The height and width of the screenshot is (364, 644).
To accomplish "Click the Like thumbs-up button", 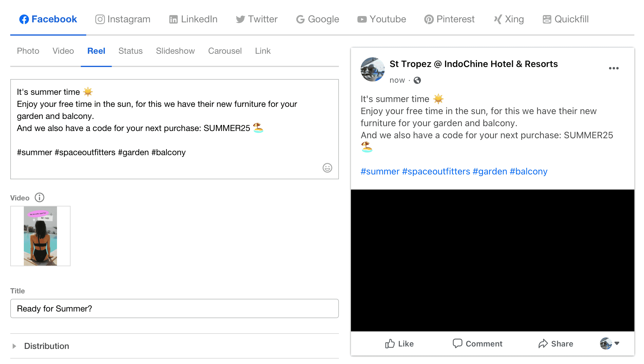I will pyautogui.click(x=399, y=343).
